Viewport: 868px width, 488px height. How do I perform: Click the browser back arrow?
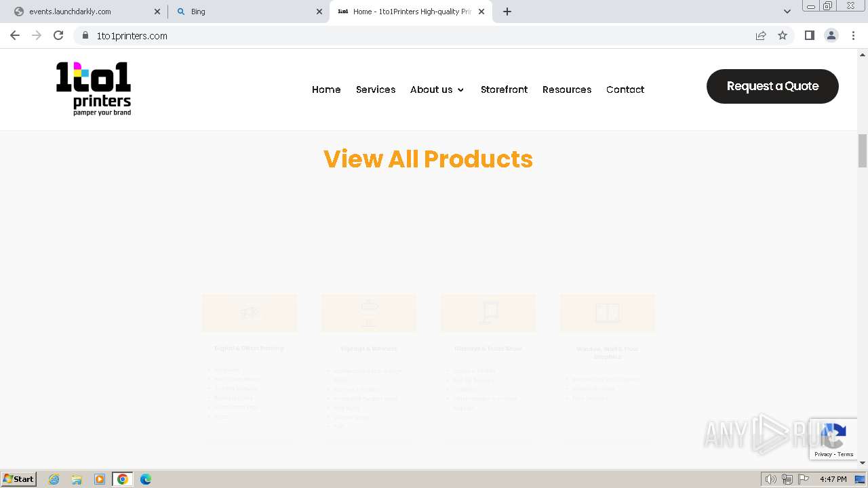point(15,35)
